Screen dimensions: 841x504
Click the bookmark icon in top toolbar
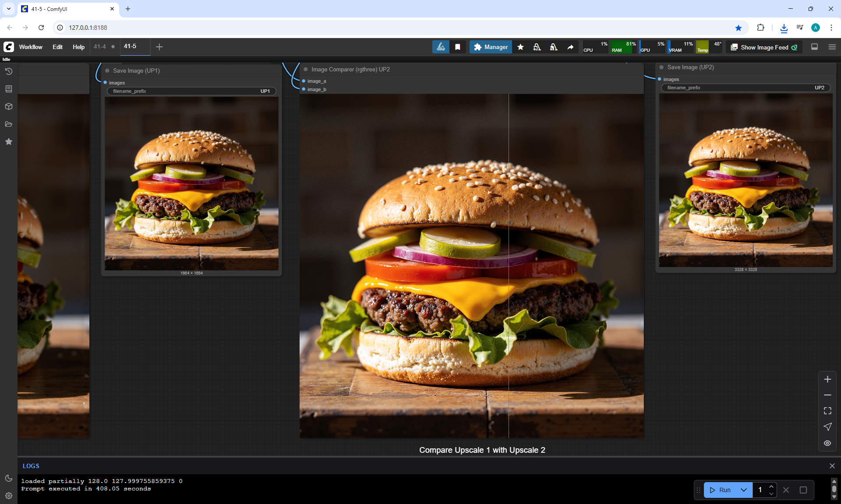click(x=458, y=47)
